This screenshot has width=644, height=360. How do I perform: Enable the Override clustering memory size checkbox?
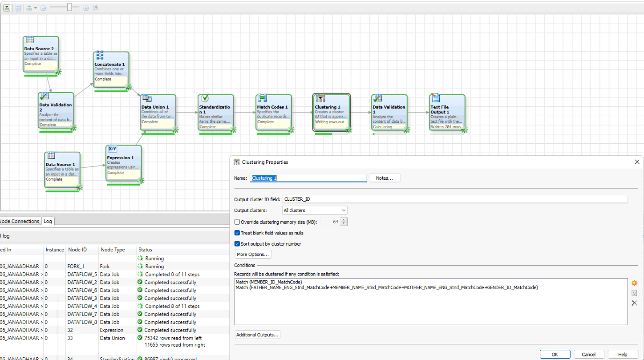pyautogui.click(x=237, y=222)
